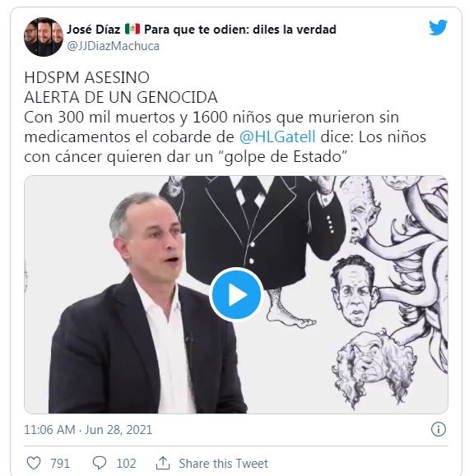Open the @HLGatell mention link
The height and width of the screenshot is (476, 469).
pos(277,137)
